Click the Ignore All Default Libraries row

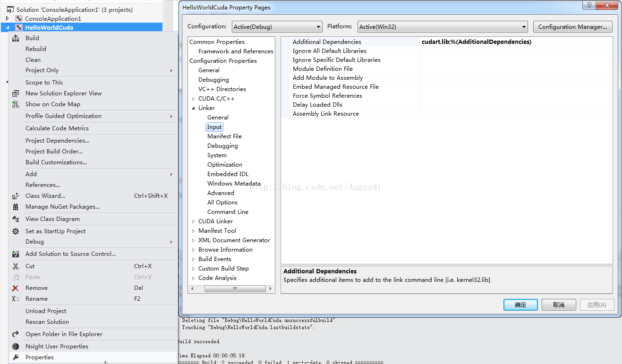[x=447, y=51]
